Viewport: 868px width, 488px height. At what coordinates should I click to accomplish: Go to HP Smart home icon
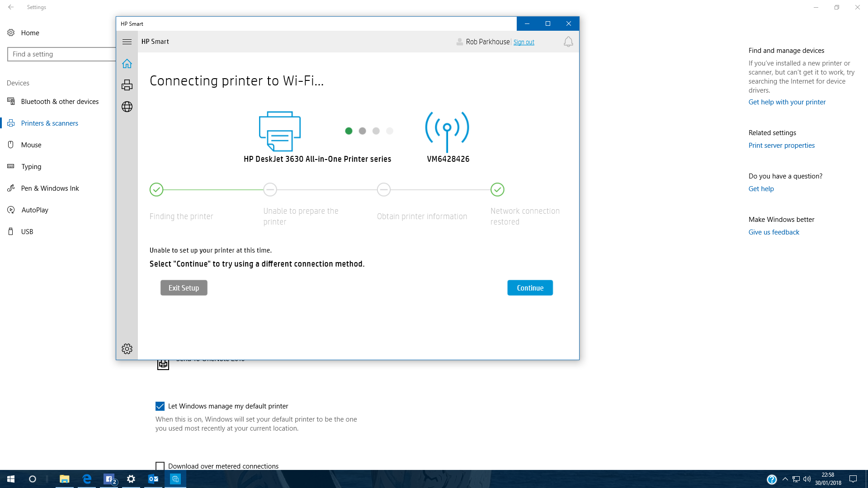(127, 64)
